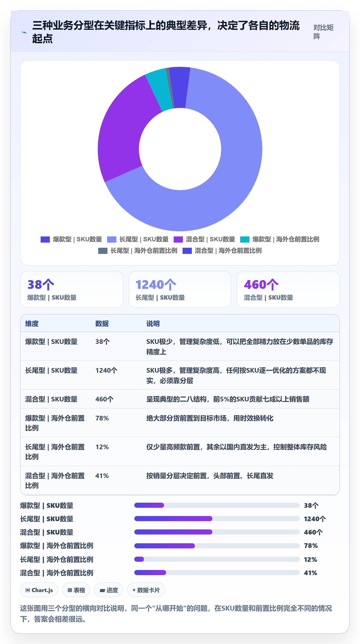Toggle the 爆款型 | SKU数量 legend swatch
This screenshot has height=644, width=360.
coord(45,239)
